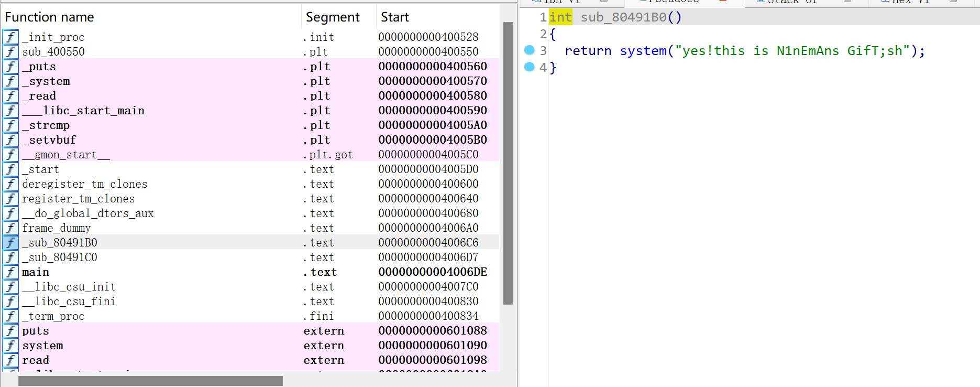Image resolution: width=980 pixels, height=387 pixels.
Task: Select the _sub_80491C0 function row
Action: click(x=250, y=257)
